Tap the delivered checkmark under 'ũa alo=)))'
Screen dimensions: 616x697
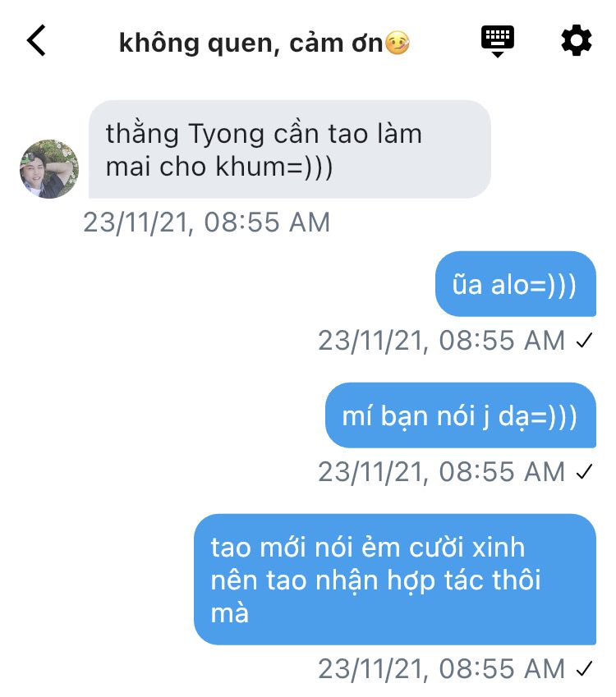pos(584,341)
